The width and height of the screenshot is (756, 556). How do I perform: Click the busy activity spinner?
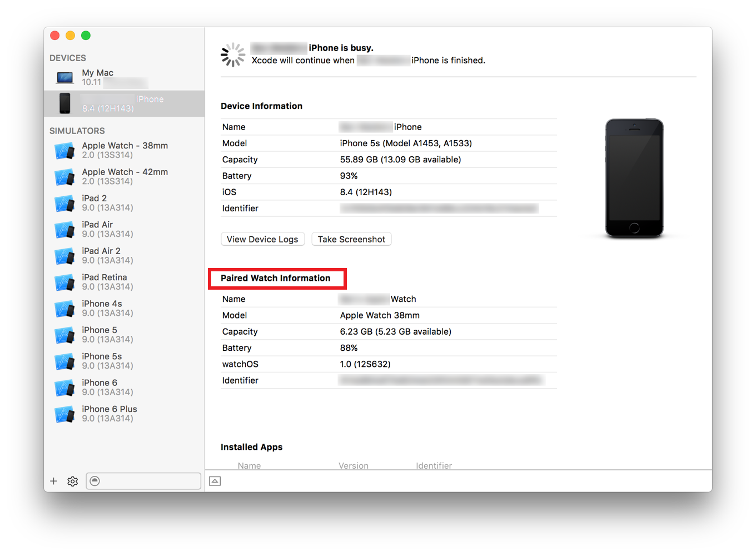tap(233, 54)
